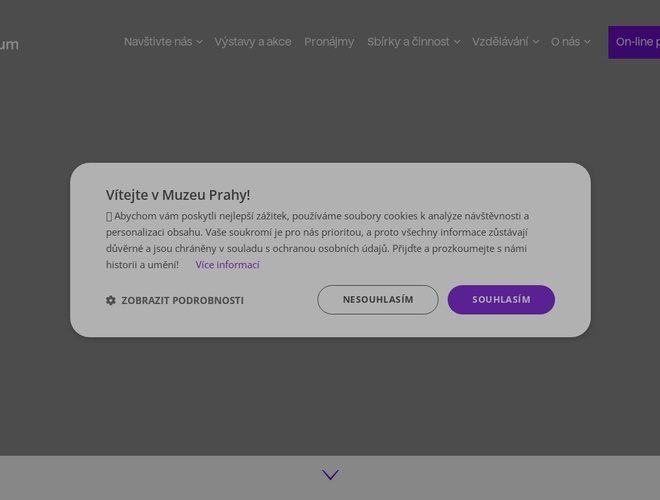Expand the Sbírky a činnost chevron arrow

pos(457,42)
